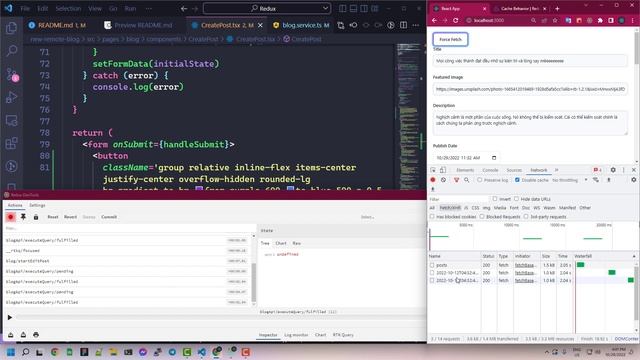Open VS Code editor more actions ellipsis
The height and width of the screenshot is (360, 640).
416,25
